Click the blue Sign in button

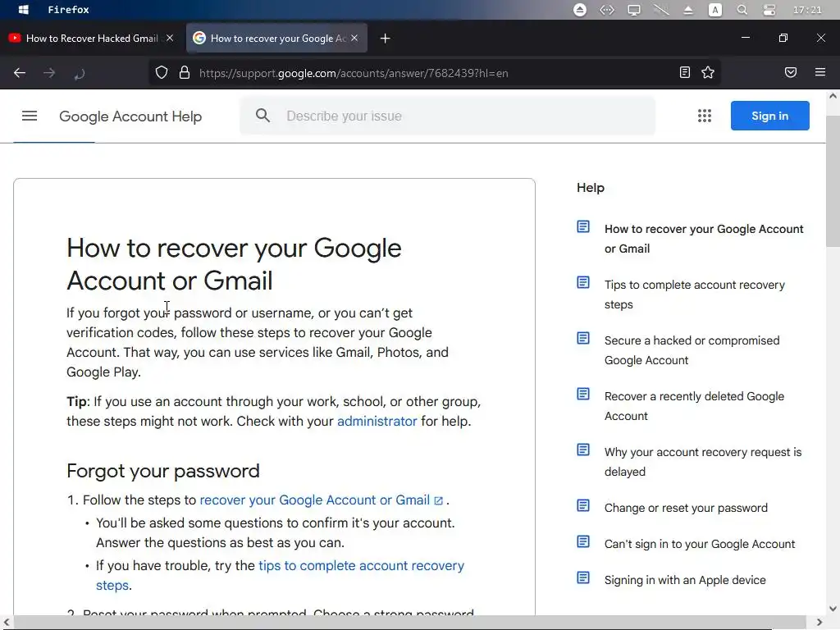(x=769, y=116)
